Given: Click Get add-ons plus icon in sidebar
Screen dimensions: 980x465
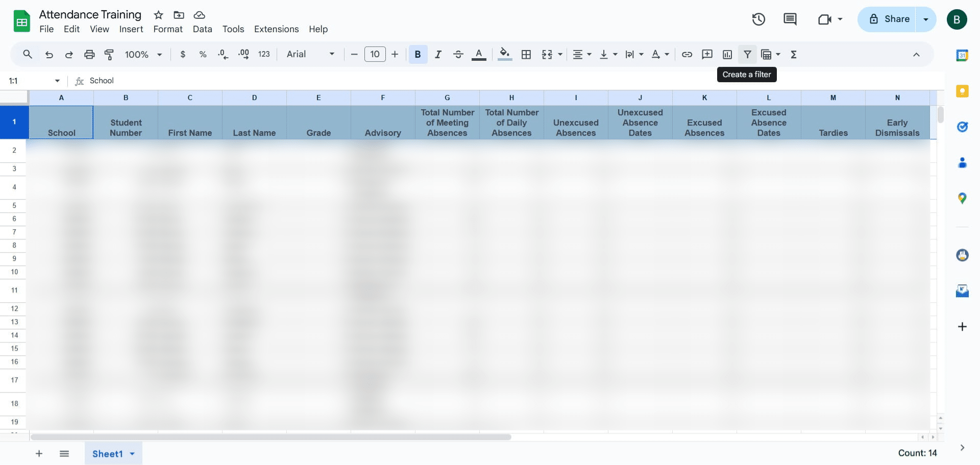Looking at the screenshot, I should (962, 327).
